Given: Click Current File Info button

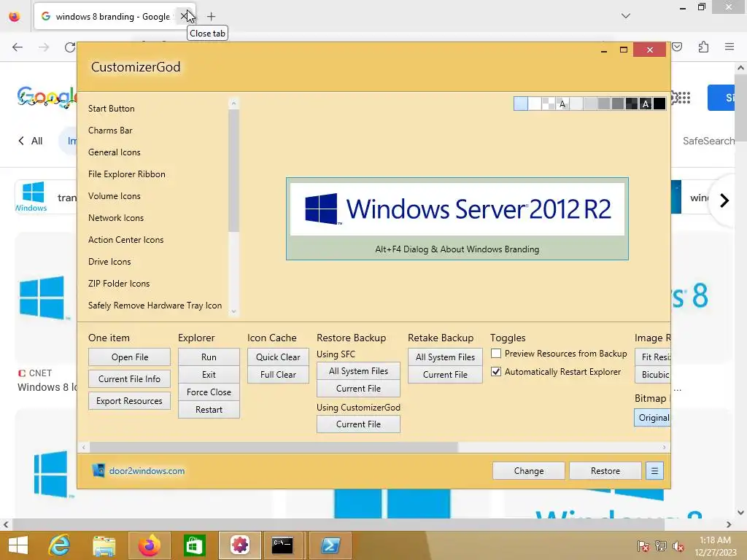Looking at the screenshot, I should tap(130, 379).
